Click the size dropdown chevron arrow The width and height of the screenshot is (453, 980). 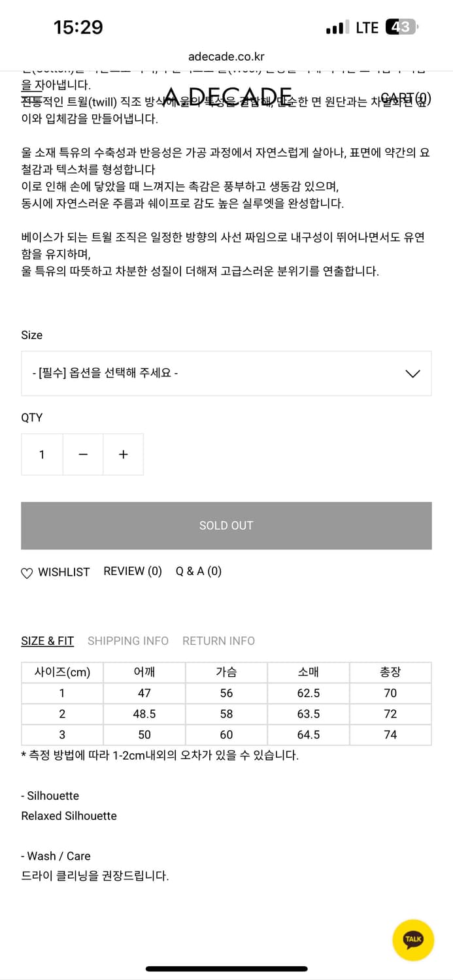[x=412, y=373]
